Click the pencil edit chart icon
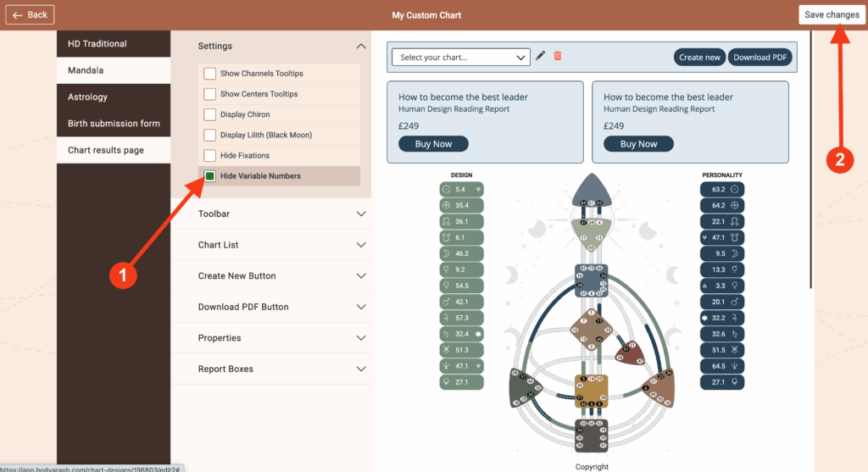Viewport: 868px width, 472px height. tap(541, 57)
